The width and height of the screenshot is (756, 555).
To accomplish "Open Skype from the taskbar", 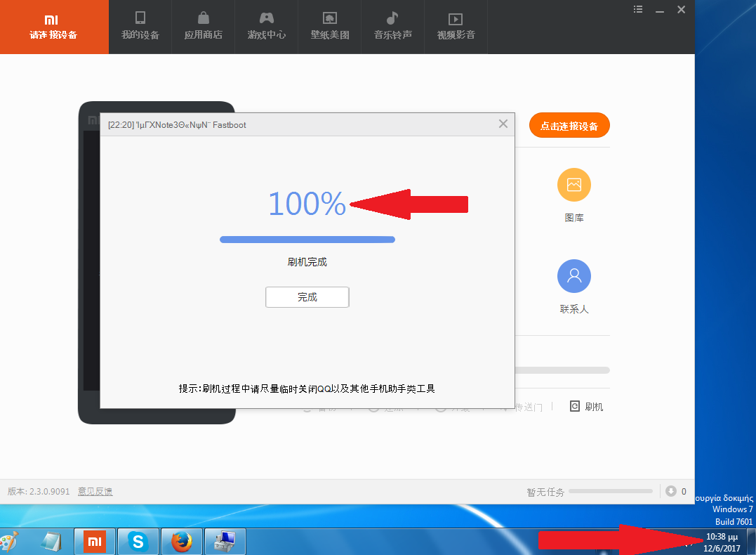I will click(x=138, y=542).
